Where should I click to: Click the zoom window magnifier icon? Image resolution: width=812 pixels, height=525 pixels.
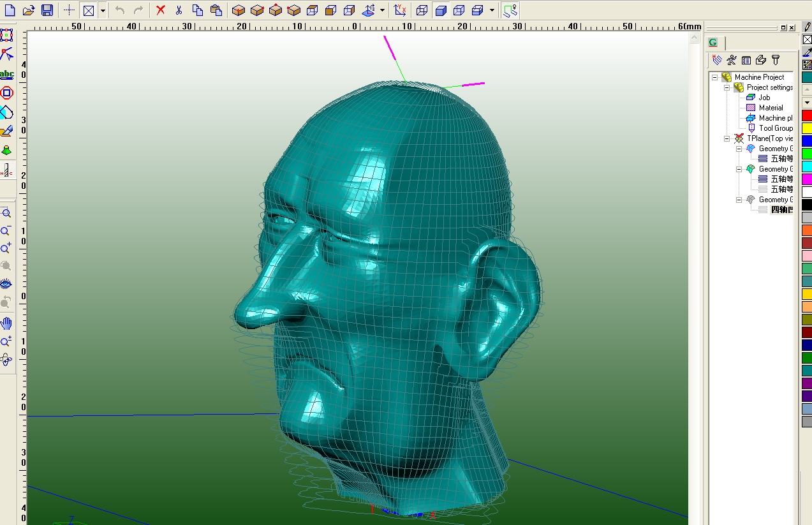tap(6, 213)
